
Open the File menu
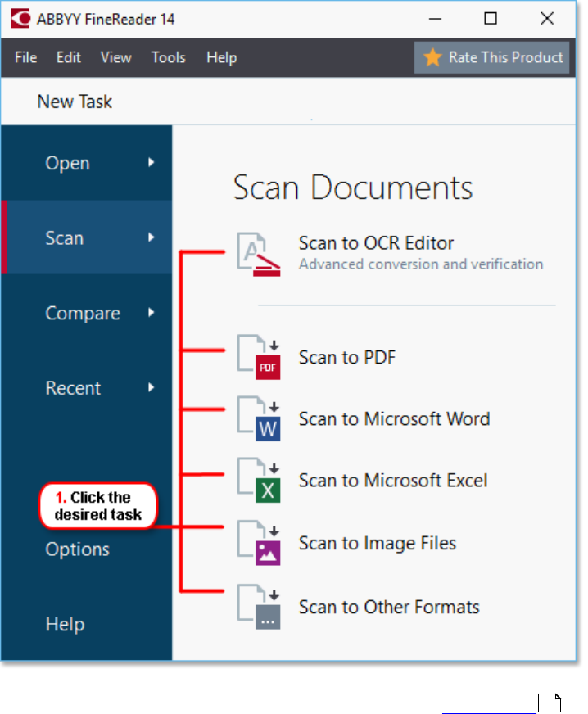pyautogui.click(x=26, y=57)
